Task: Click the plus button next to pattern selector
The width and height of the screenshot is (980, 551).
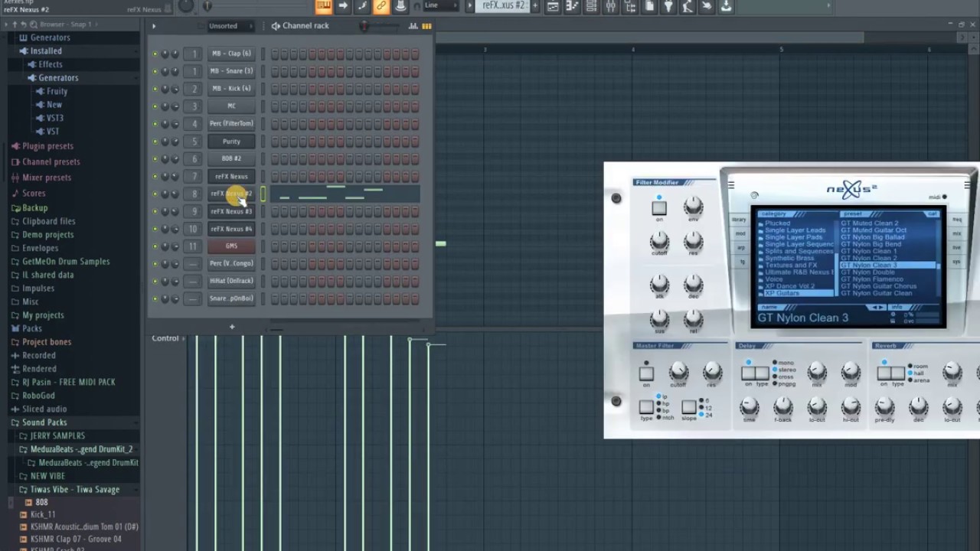Action: pos(535,6)
